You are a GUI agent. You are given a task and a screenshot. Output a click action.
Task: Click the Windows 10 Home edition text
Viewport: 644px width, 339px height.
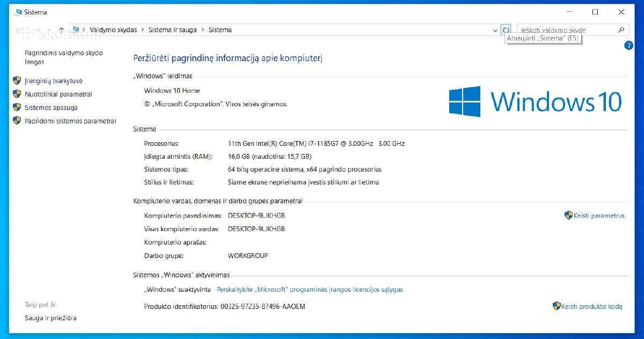(x=172, y=91)
